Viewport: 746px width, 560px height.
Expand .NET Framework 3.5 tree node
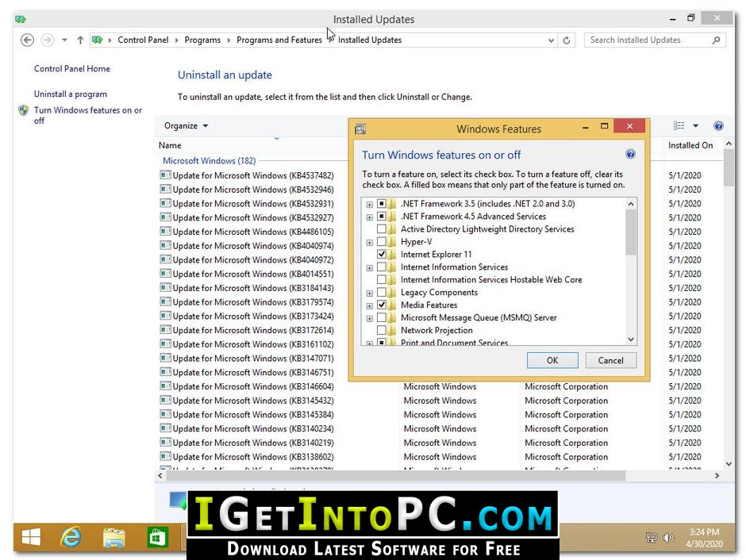[x=370, y=205]
